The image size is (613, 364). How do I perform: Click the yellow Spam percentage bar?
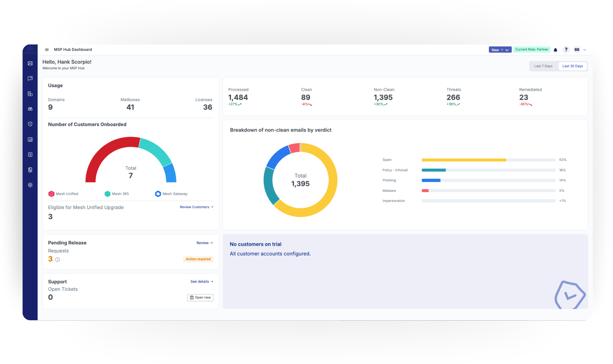(464, 160)
